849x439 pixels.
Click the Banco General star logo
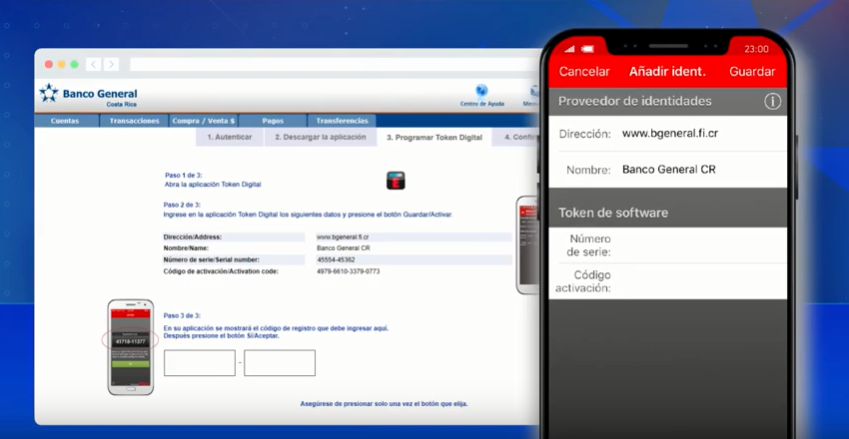49,93
